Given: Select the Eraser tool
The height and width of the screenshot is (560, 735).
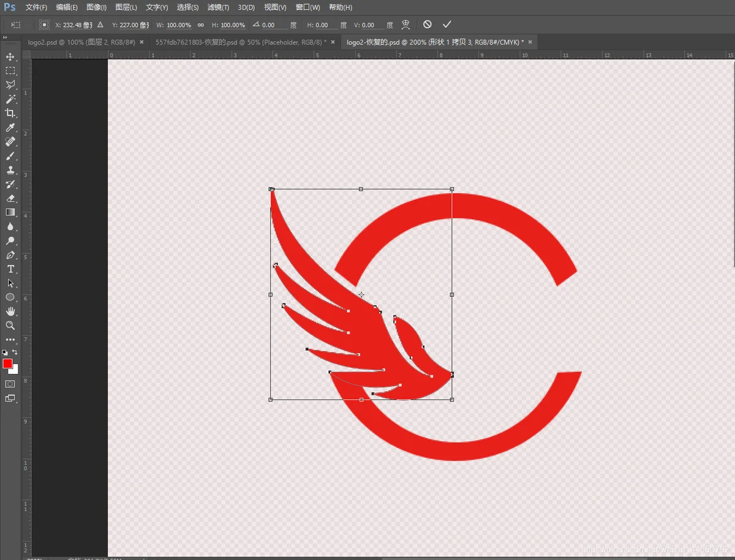Looking at the screenshot, I should click(10, 198).
